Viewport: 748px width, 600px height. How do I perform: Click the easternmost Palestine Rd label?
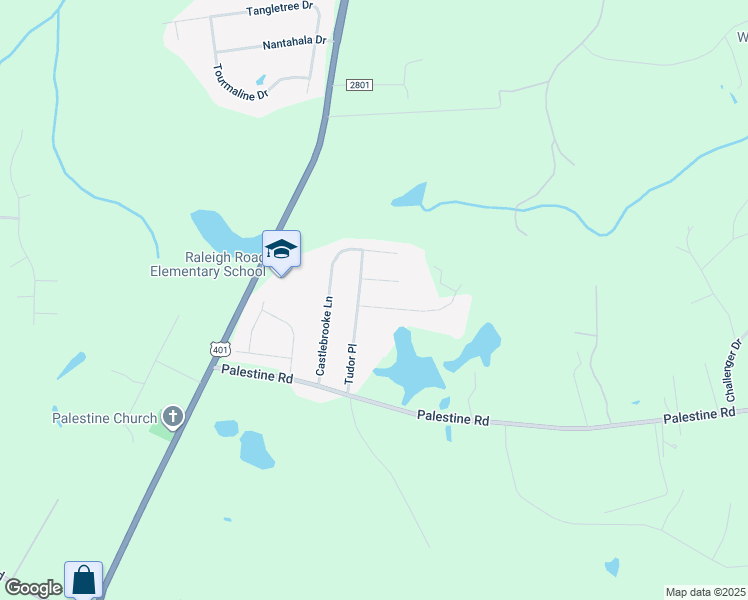pyautogui.click(x=699, y=415)
